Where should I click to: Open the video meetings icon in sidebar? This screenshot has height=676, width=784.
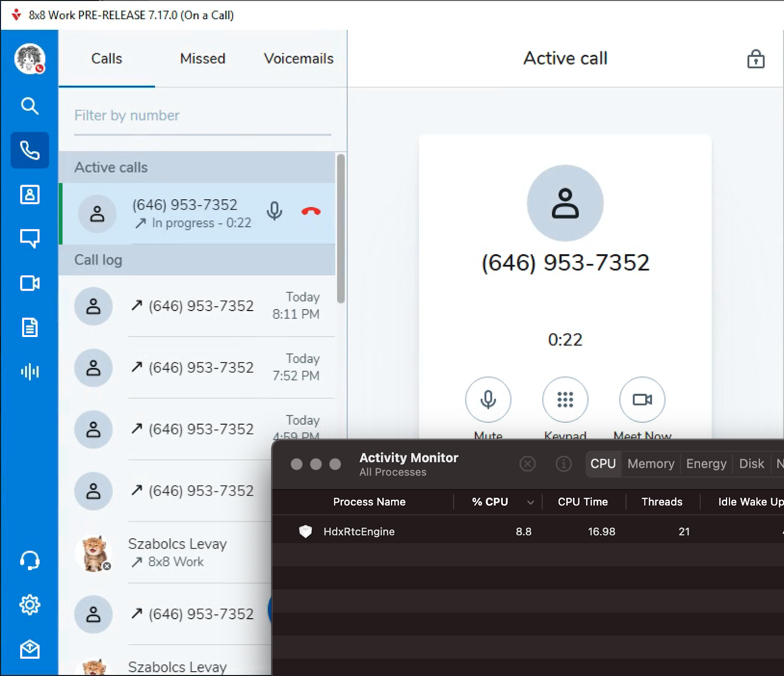(29, 283)
